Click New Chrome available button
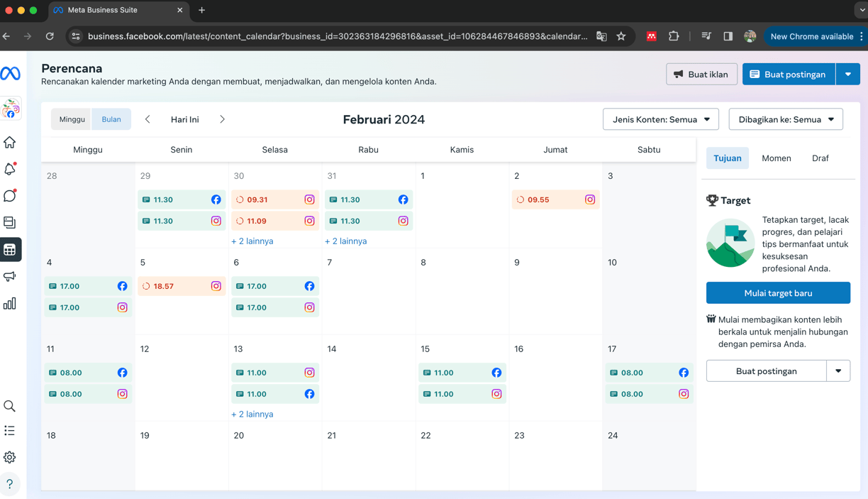Viewport: 868px width, 499px height. click(x=811, y=36)
